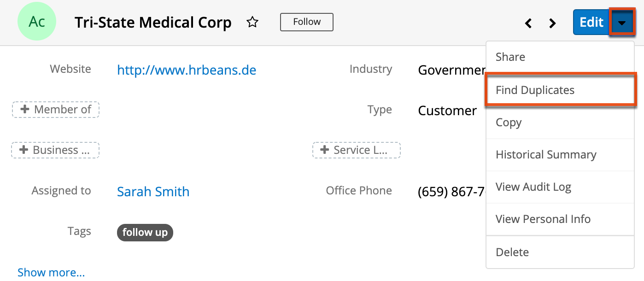Select Copy from the actions menu
Screen dimensions: 644x281
(509, 122)
